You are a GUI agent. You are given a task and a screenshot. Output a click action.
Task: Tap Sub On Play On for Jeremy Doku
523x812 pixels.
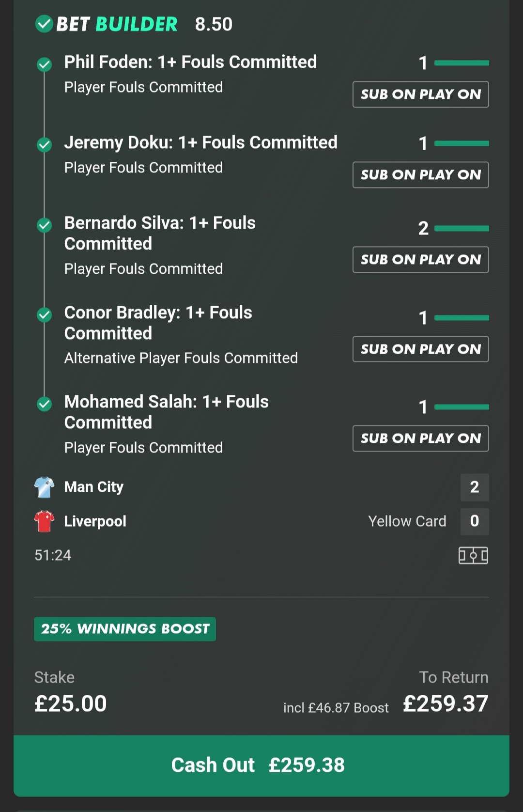[420, 175]
